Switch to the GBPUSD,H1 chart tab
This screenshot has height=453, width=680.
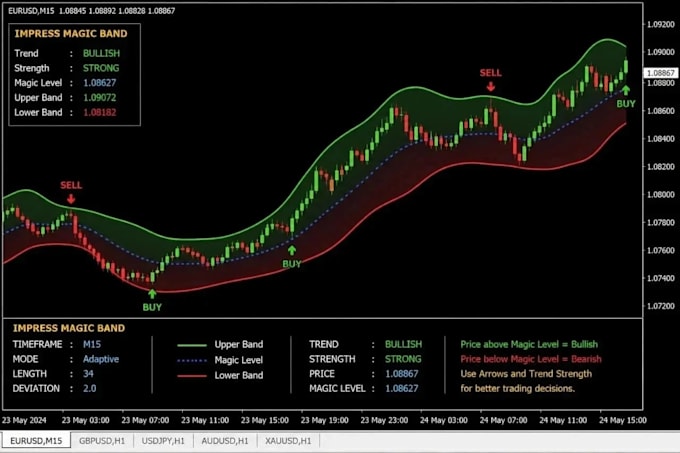102,441
